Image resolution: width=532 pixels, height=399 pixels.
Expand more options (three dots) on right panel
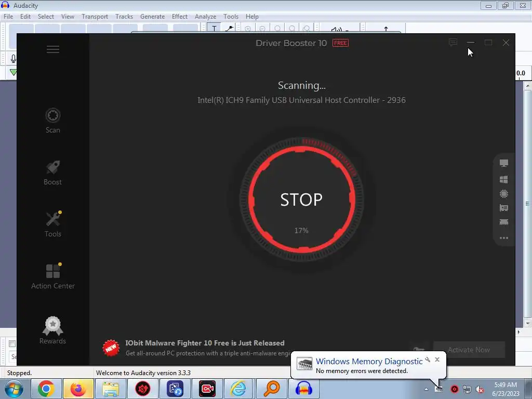(x=504, y=238)
